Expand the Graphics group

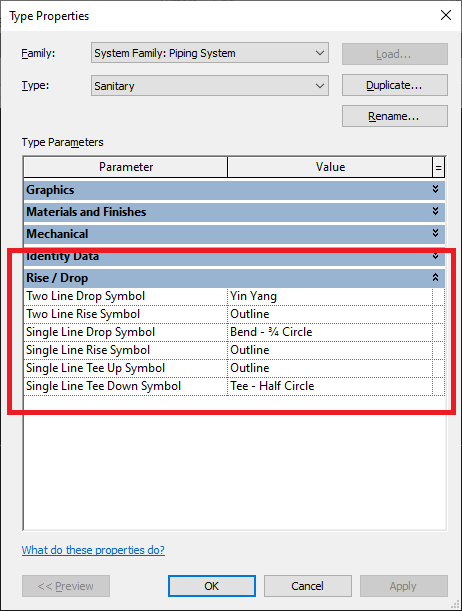[435, 189]
